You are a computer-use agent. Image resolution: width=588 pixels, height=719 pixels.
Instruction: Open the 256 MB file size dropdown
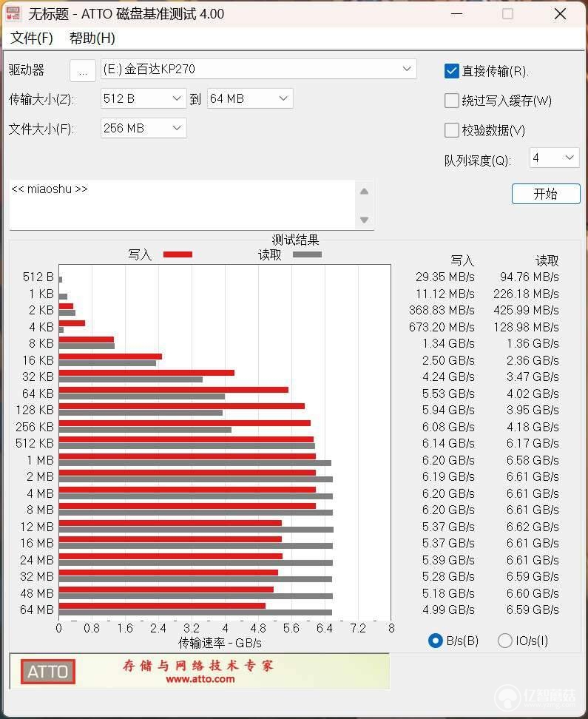click(143, 128)
